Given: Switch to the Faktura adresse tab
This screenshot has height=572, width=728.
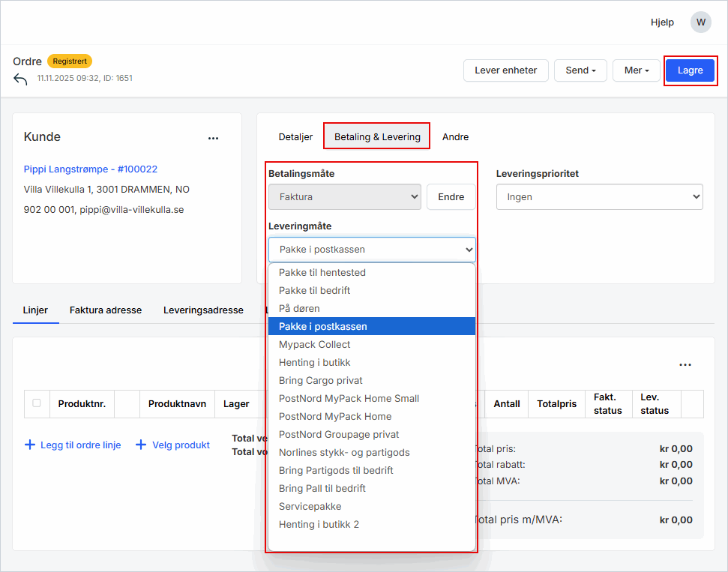Looking at the screenshot, I should tap(105, 310).
